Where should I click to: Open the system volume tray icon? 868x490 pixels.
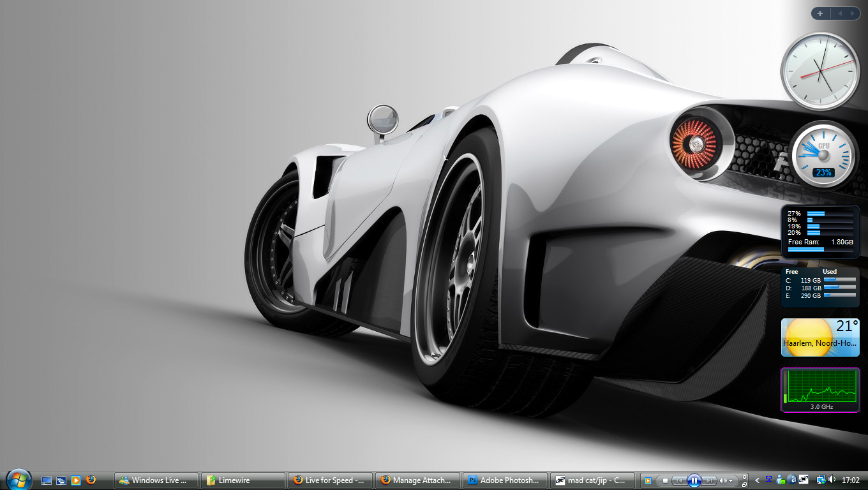[x=832, y=480]
